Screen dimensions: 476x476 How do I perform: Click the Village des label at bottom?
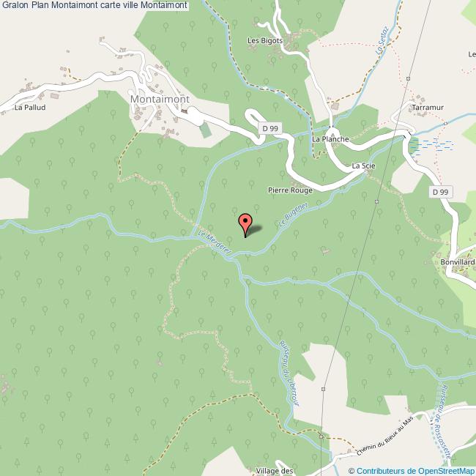274,471
